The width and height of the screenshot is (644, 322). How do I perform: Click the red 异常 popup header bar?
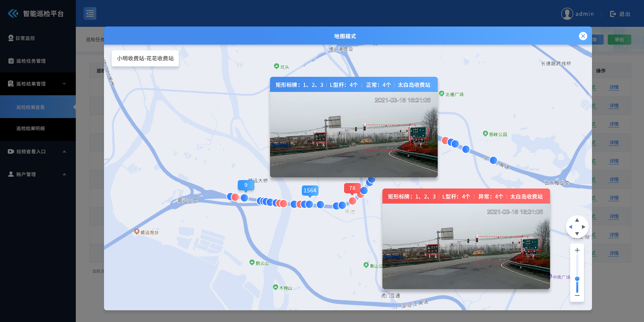pos(466,197)
